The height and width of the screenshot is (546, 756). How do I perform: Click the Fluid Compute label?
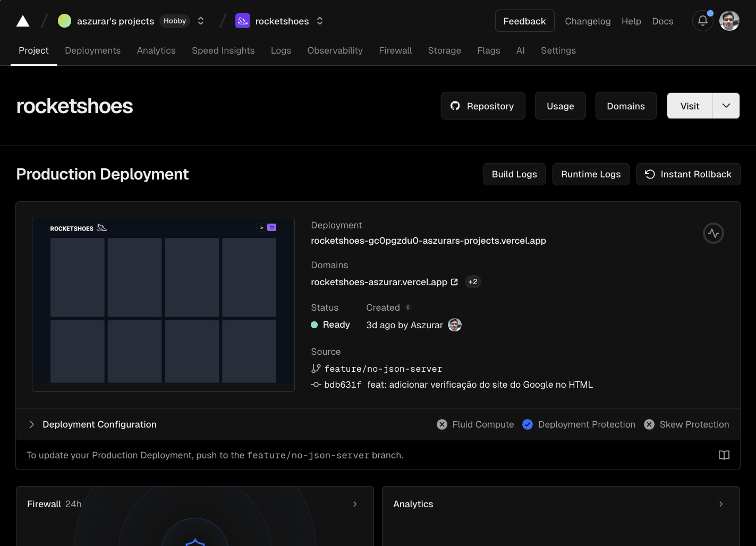click(x=483, y=424)
